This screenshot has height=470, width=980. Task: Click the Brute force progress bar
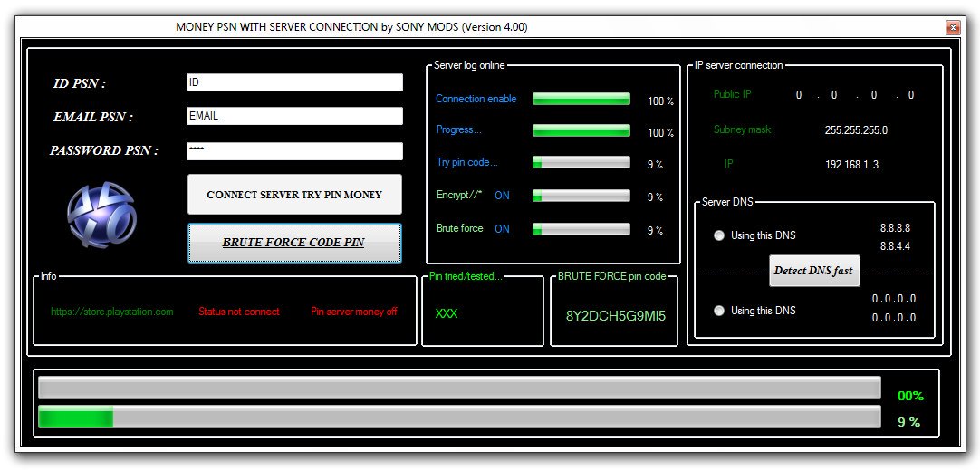click(581, 229)
